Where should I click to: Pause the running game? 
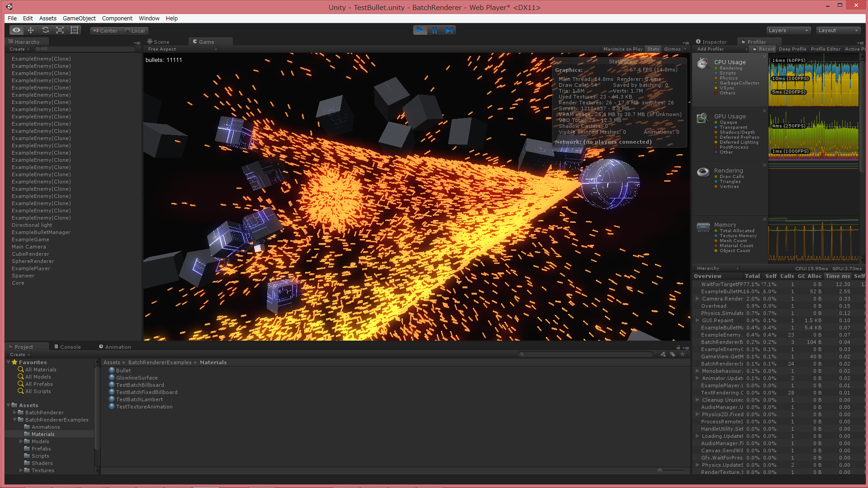[434, 30]
